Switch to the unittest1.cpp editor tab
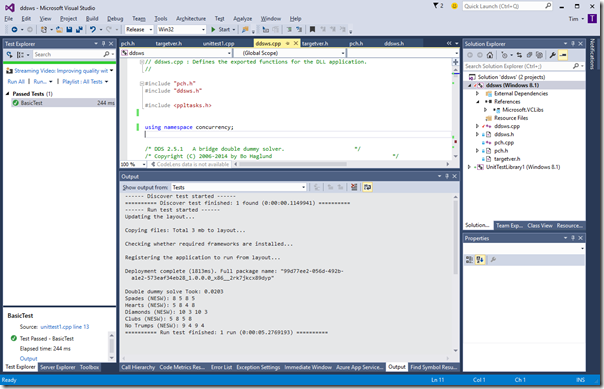The image size is (604, 389). click(218, 44)
